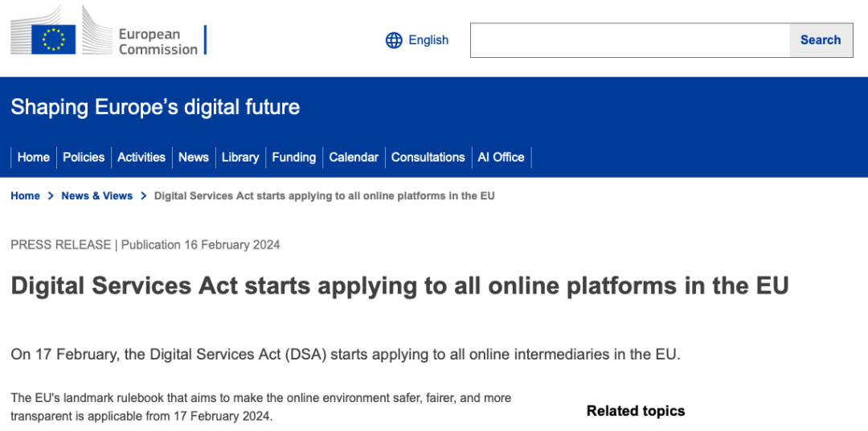The image size is (868, 431).
Task: Navigate to the Library menu item
Action: click(x=240, y=158)
